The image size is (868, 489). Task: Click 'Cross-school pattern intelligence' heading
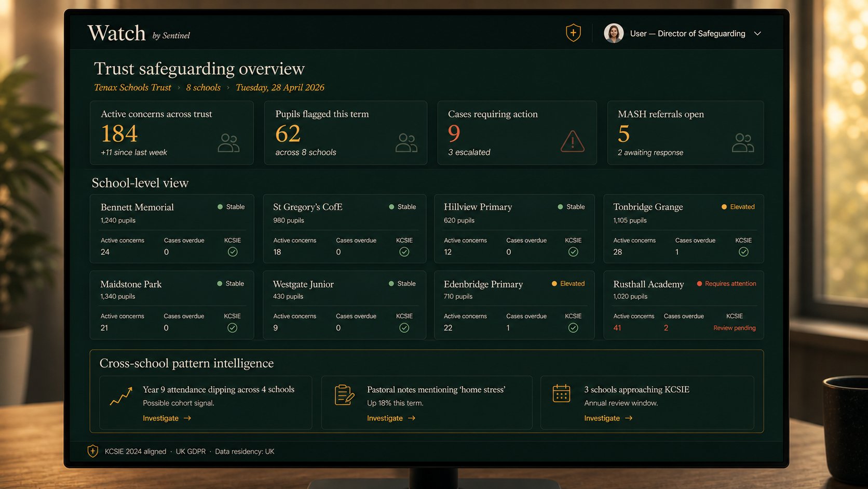186,363
